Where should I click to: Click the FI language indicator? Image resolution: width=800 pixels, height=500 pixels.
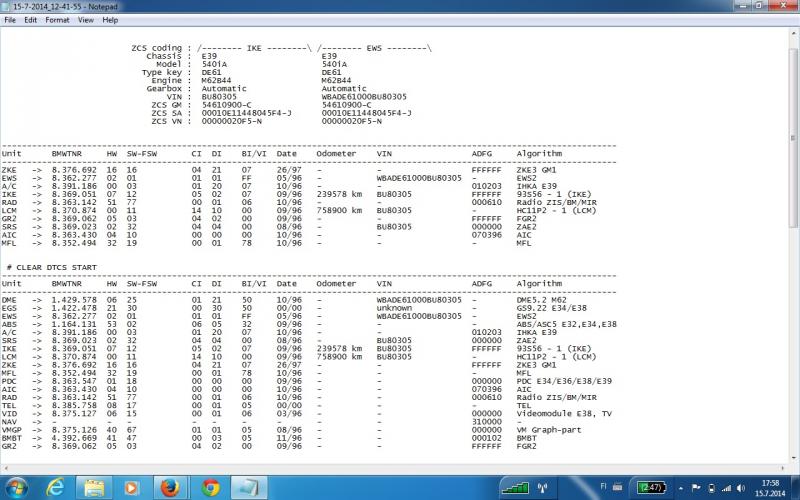(x=604, y=487)
